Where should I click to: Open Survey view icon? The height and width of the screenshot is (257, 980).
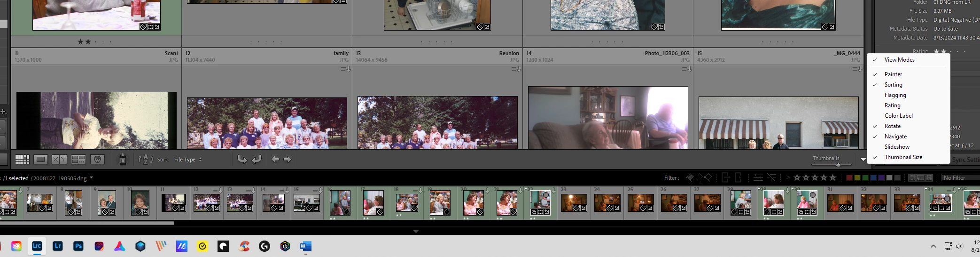point(78,160)
